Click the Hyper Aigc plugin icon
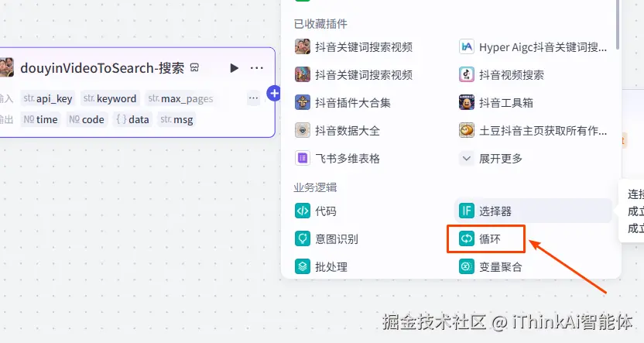 467,46
